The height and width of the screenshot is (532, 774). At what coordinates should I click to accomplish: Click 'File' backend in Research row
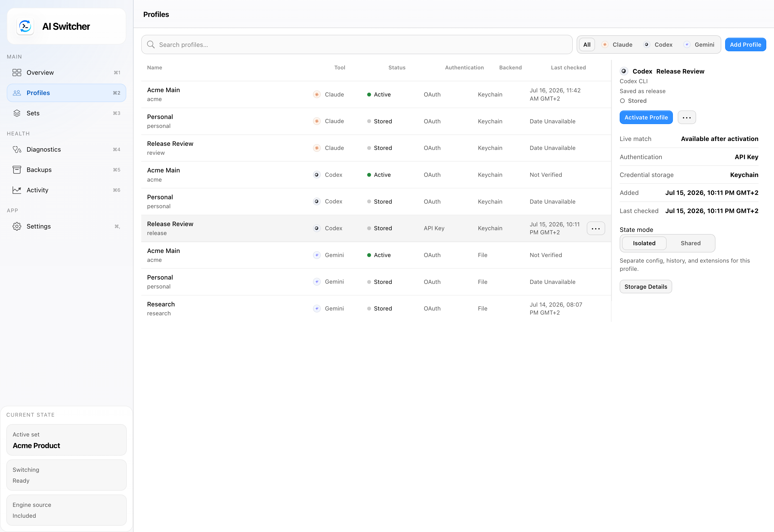(482, 308)
